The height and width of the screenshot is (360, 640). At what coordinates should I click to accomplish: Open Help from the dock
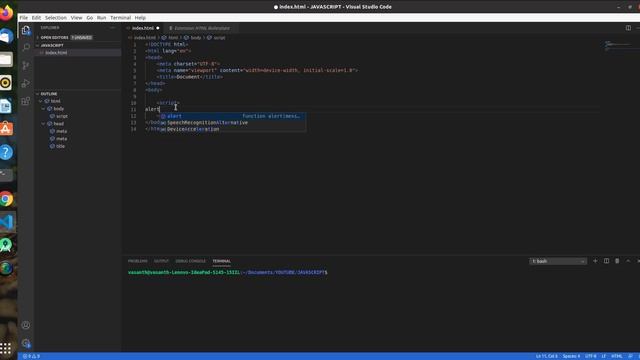[x=6, y=152]
